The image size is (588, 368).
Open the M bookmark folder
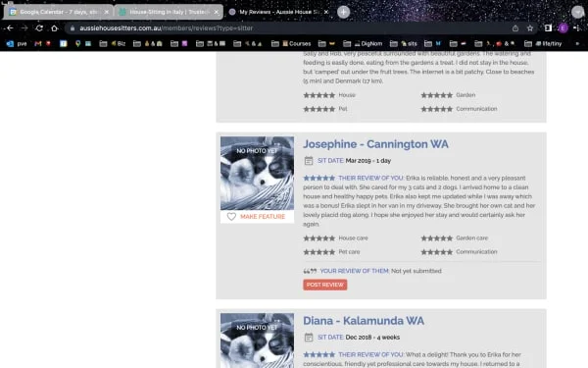click(433, 43)
